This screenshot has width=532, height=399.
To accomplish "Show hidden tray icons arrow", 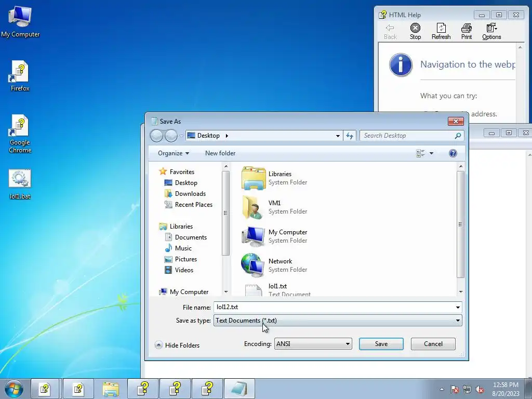I will tap(442, 389).
